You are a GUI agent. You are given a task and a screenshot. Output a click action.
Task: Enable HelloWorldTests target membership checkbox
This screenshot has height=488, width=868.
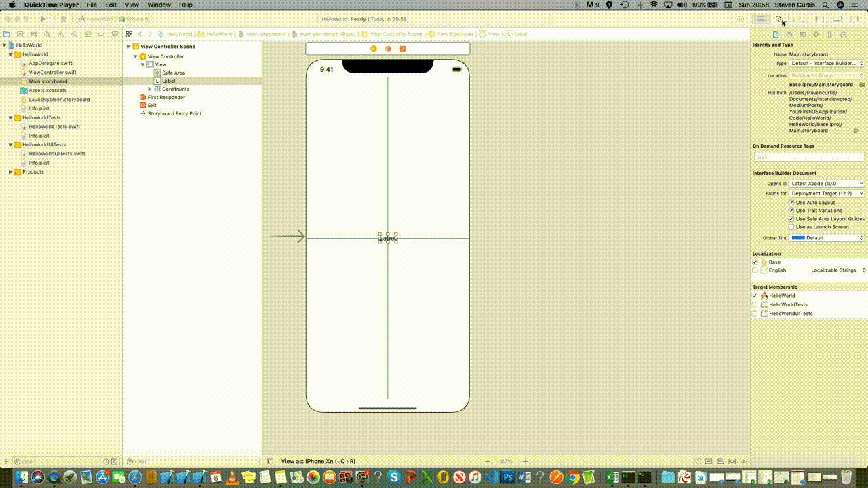(x=755, y=304)
